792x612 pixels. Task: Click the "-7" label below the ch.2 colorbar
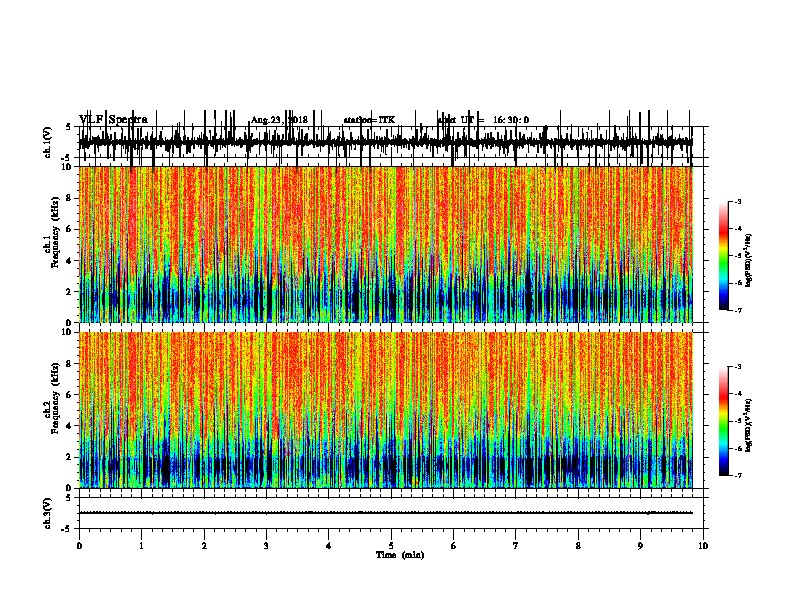point(738,475)
